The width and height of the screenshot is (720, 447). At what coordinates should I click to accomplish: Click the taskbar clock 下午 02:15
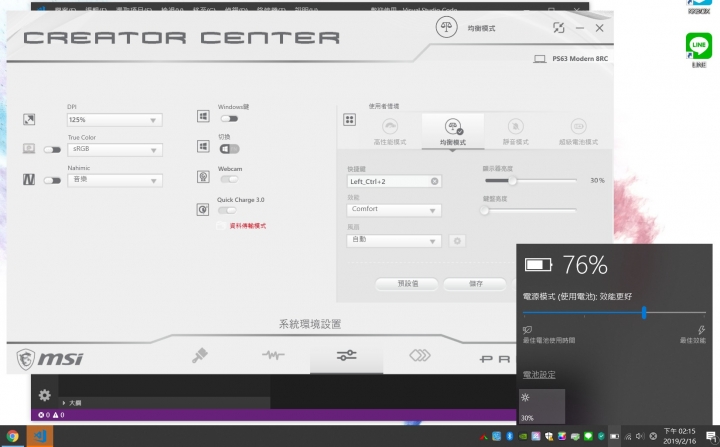pos(679,436)
